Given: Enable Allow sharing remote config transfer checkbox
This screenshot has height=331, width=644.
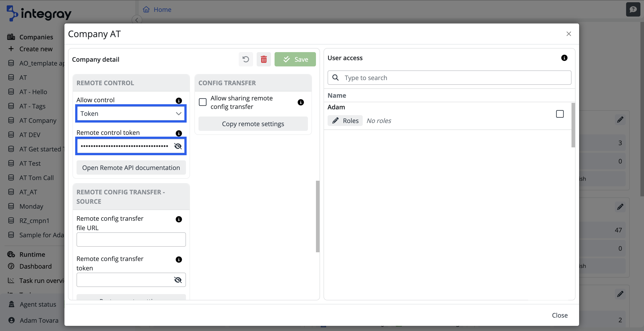Looking at the screenshot, I should click(x=203, y=102).
